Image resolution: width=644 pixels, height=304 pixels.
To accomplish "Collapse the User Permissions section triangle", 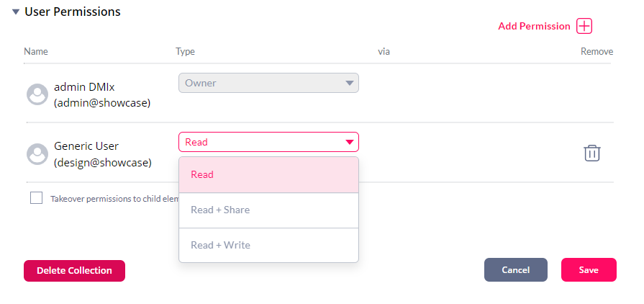I will [16, 12].
